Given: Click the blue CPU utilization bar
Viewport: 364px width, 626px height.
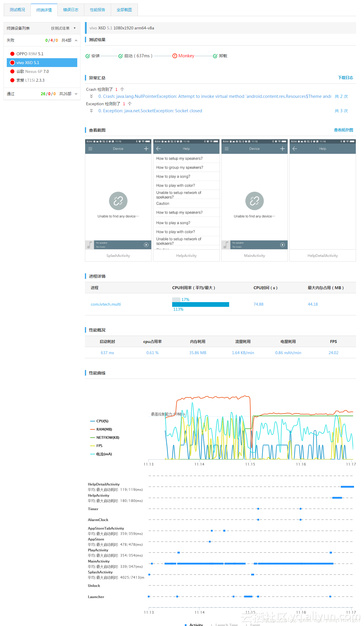Looking at the screenshot, I should [201, 304].
